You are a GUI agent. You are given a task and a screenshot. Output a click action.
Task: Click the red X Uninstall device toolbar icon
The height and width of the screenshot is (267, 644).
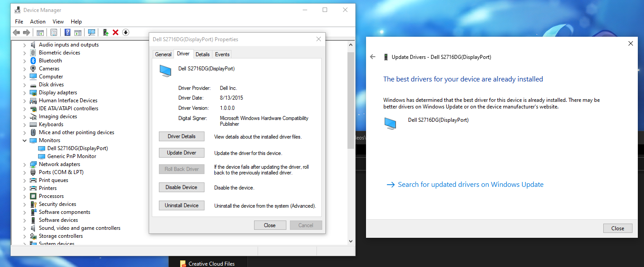[116, 32]
